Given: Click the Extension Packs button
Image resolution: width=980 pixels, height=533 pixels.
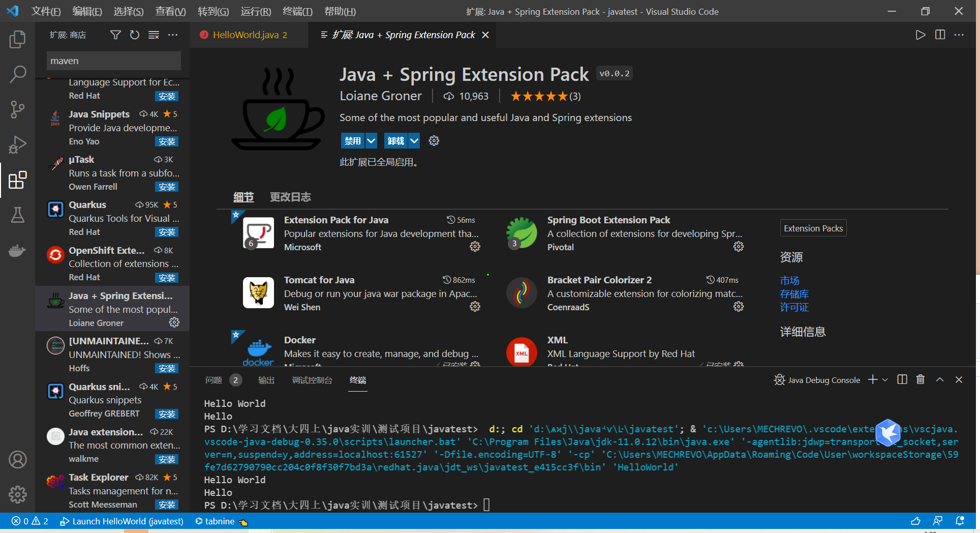Looking at the screenshot, I should [x=812, y=228].
